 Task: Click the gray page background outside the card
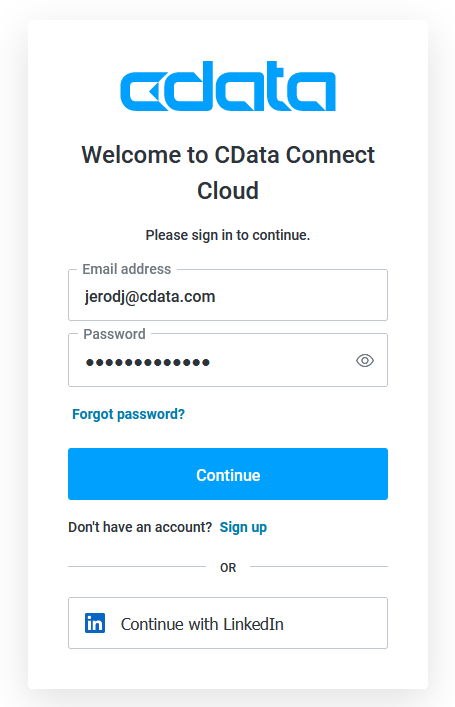pos(13,352)
